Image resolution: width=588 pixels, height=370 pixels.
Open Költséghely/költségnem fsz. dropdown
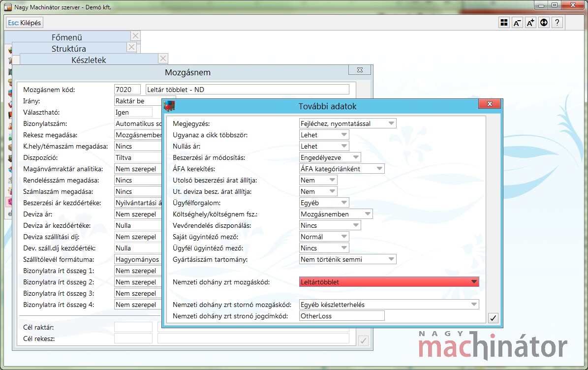tap(336, 214)
